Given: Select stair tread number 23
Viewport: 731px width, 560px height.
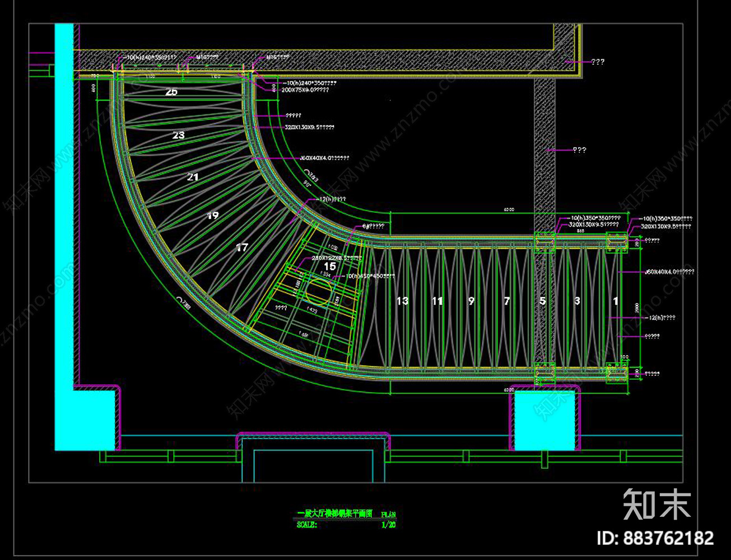Looking at the screenshot, I should (x=178, y=135).
